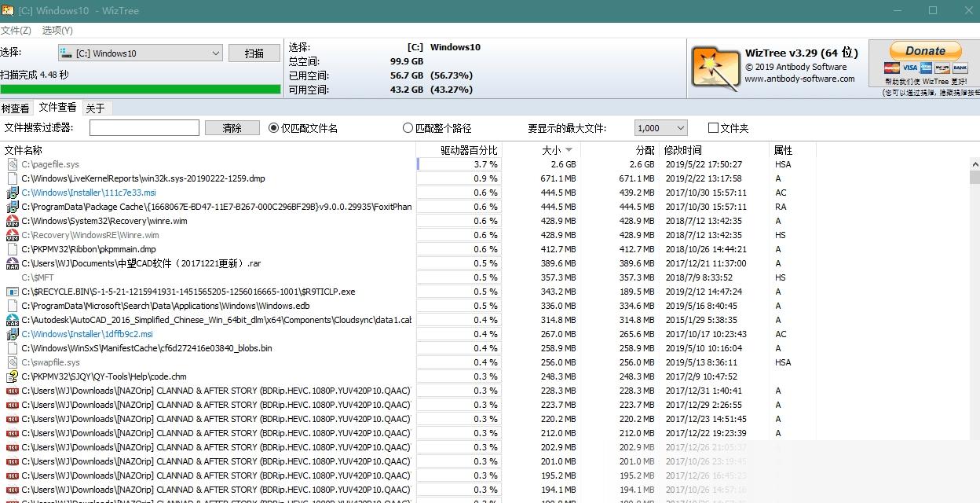Open the 选项(Y) menu

(x=57, y=30)
